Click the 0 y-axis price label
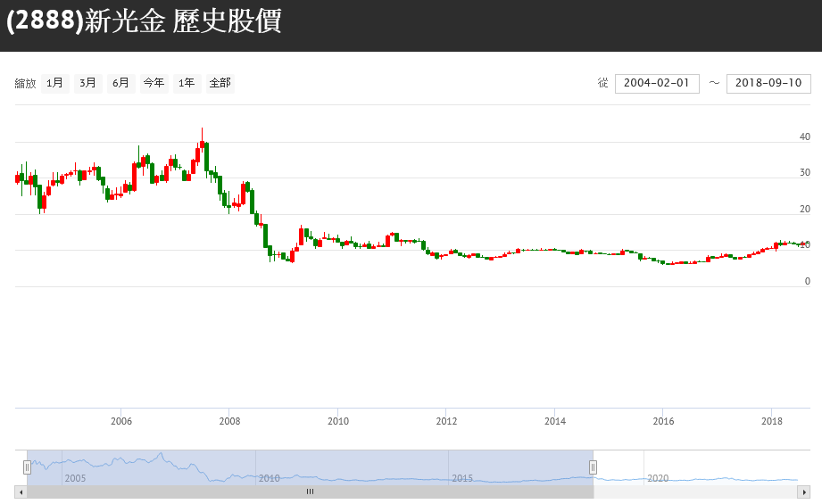Screen dimensions: 822x504 [808, 281]
